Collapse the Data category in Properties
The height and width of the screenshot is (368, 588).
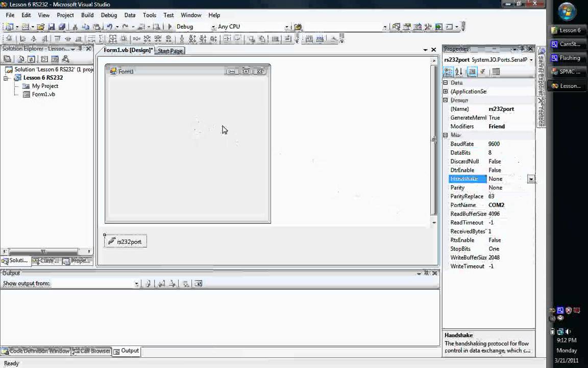coord(446,83)
